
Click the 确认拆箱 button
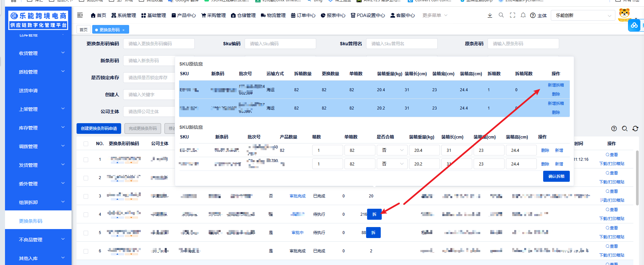(556, 176)
